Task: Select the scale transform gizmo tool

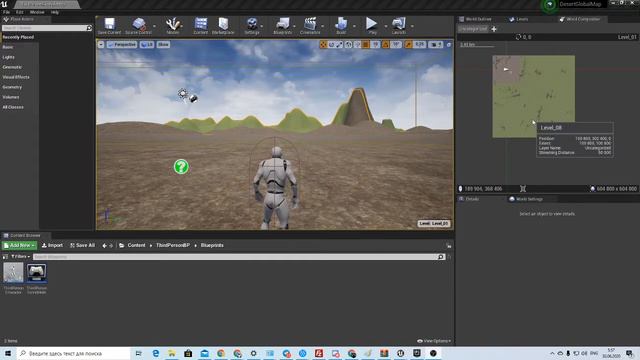Action: point(340,44)
